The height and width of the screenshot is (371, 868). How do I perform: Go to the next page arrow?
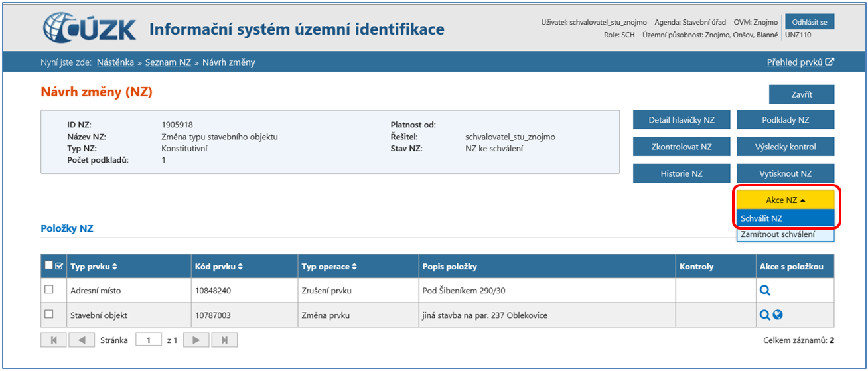click(x=196, y=340)
